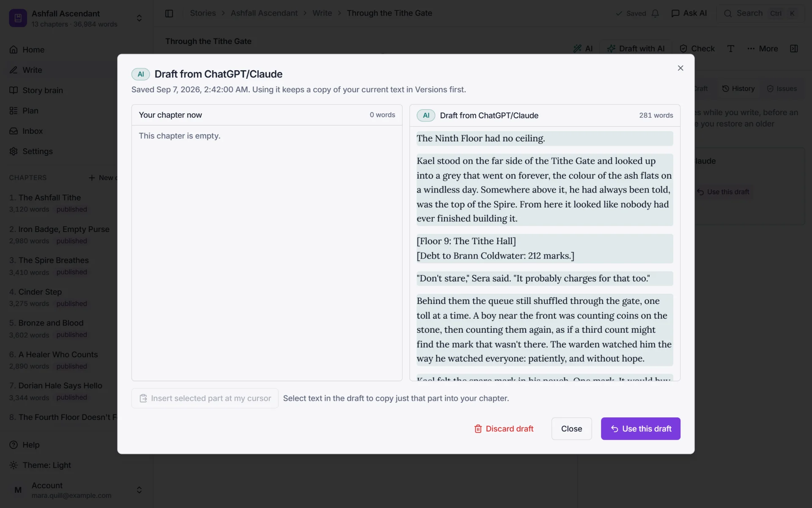Viewport: 812px width, 508px height.
Task: Click Insert selected part at my cursor
Action: tap(205, 398)
